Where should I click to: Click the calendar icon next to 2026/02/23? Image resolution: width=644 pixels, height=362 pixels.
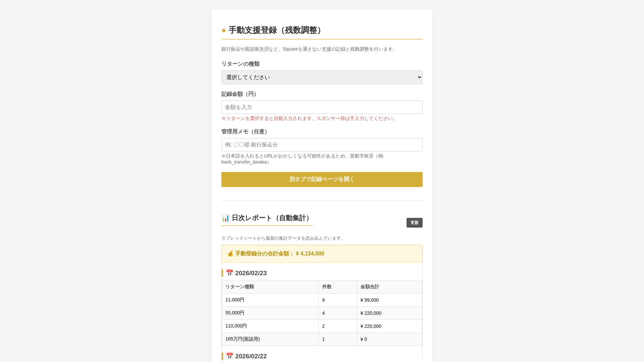229,273
